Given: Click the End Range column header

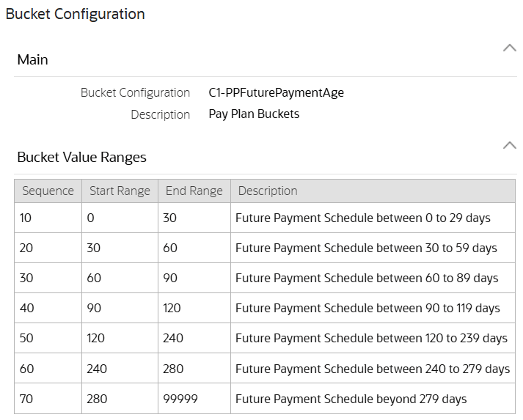Looking at the screenshot, I should [194, 191].
